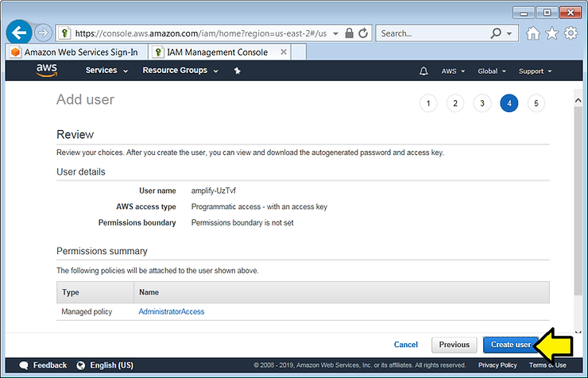Open the Global region dropdown
588x378 pixels.
(491, 71)
